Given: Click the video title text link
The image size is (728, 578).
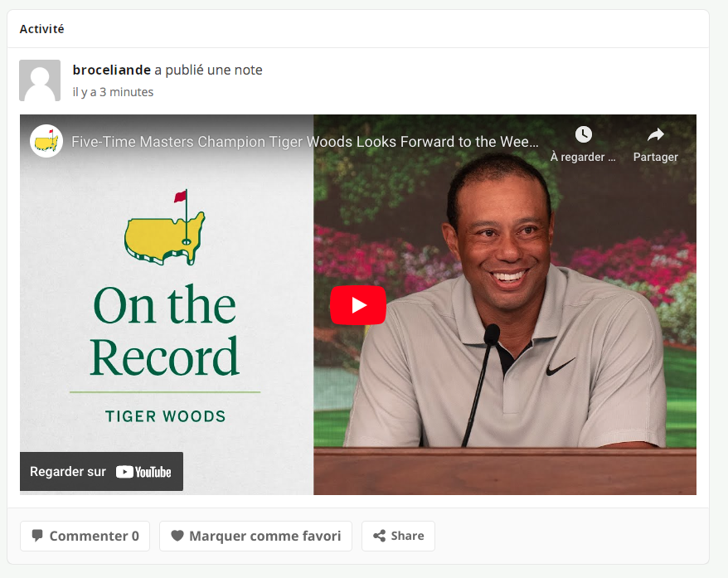Looking at the screenshot, I should pos(304,142).
